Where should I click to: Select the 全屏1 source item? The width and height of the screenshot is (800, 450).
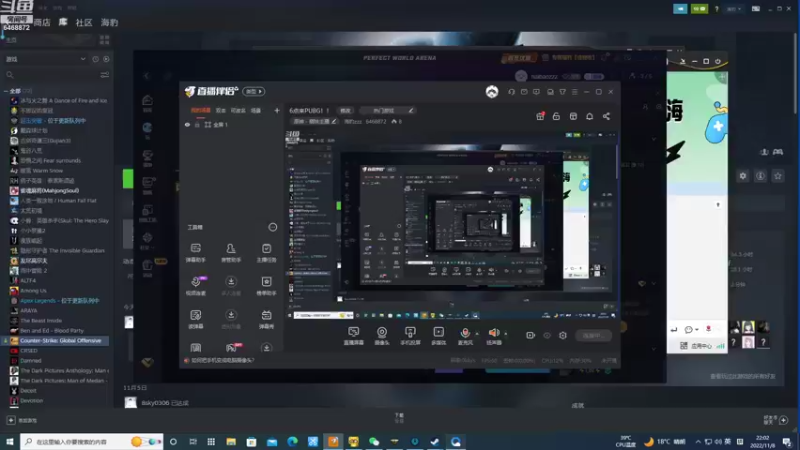[x=216, y=124]
